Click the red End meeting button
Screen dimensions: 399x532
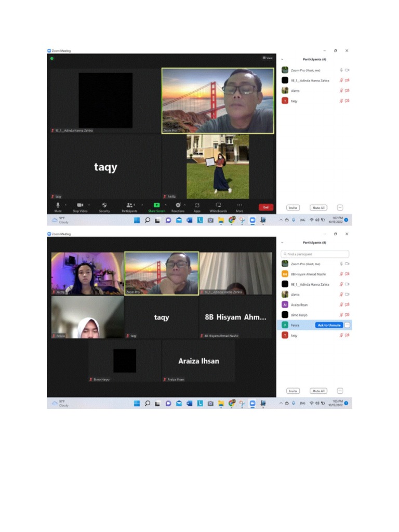[265, 207]
